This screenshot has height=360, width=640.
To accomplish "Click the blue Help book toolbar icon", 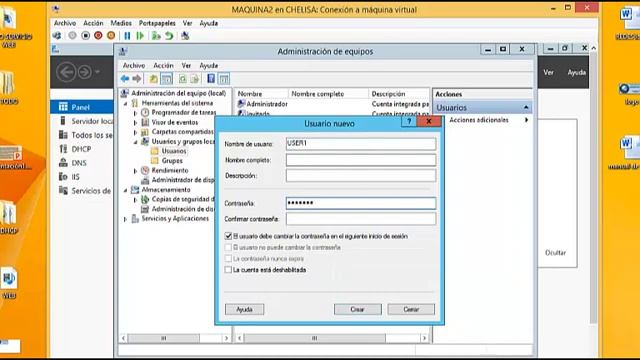I will pyautogui.click(x=211, y=79).
